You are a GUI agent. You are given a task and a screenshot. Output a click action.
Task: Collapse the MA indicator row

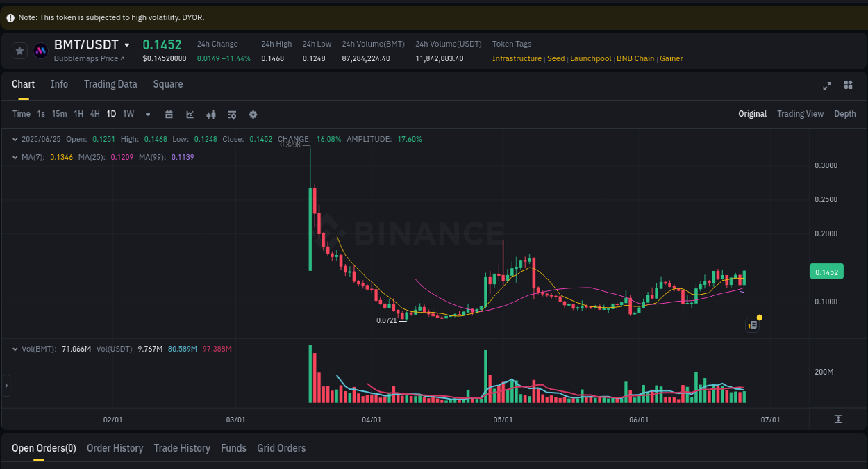(x=14, y=157)
